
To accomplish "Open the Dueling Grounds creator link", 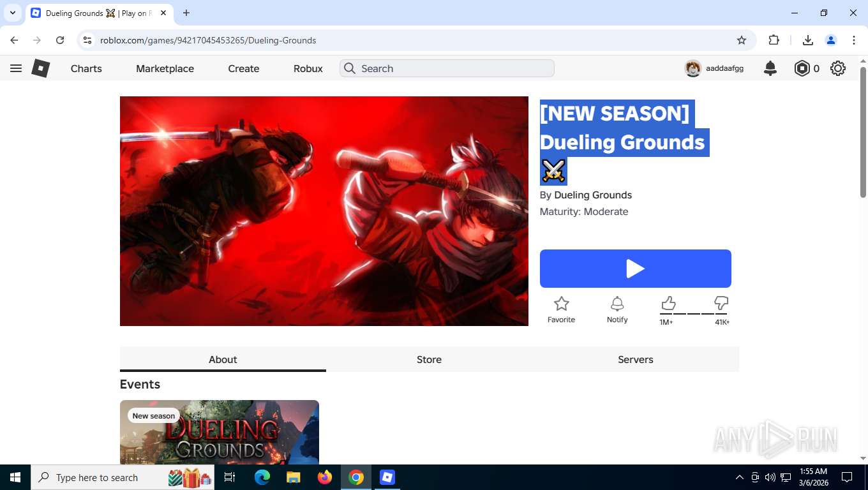I will [x=593, y=195].
